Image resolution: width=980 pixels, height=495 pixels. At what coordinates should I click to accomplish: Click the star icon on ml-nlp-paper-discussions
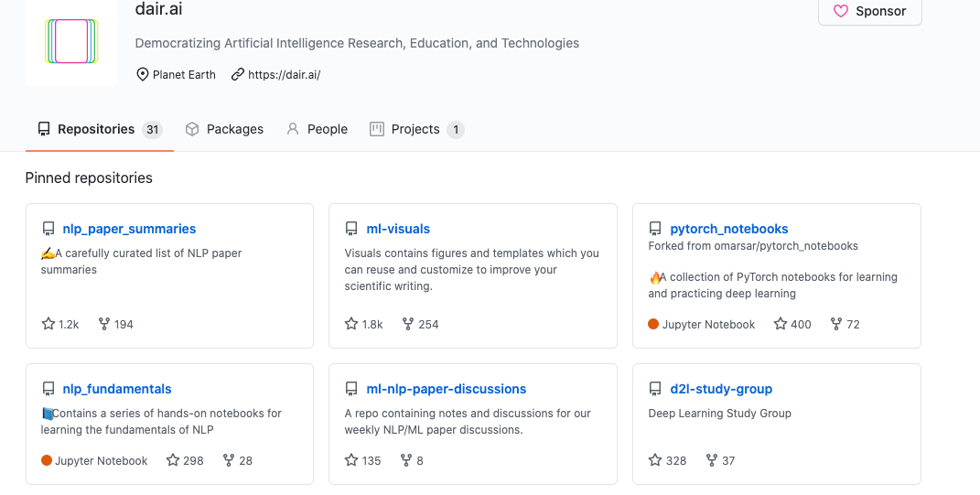tap(351, 460)
